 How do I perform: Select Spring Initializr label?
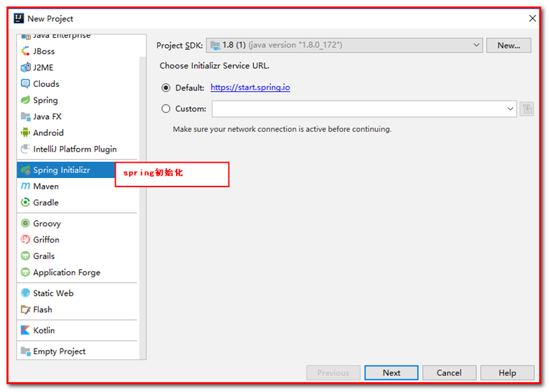coord(62,170)
